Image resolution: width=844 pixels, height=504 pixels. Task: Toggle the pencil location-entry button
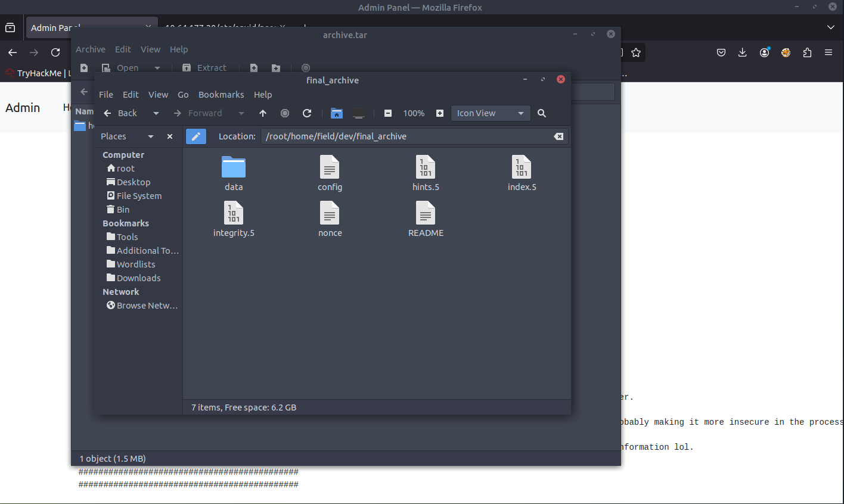(196, 136)
